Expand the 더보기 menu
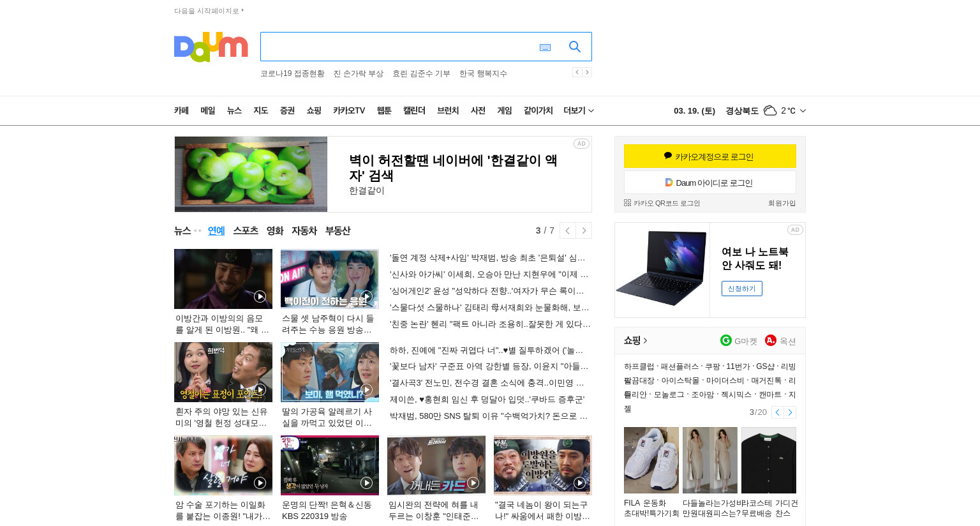The height and width of the screenshot is (526, 980). (x=579, y=110)
